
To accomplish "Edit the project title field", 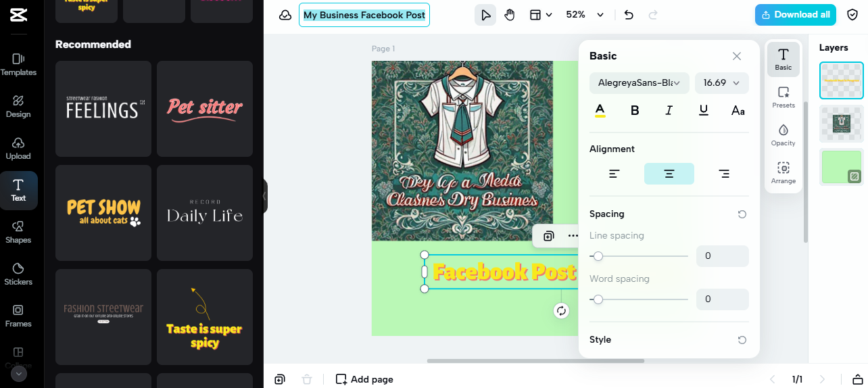I will click(364, 15).
